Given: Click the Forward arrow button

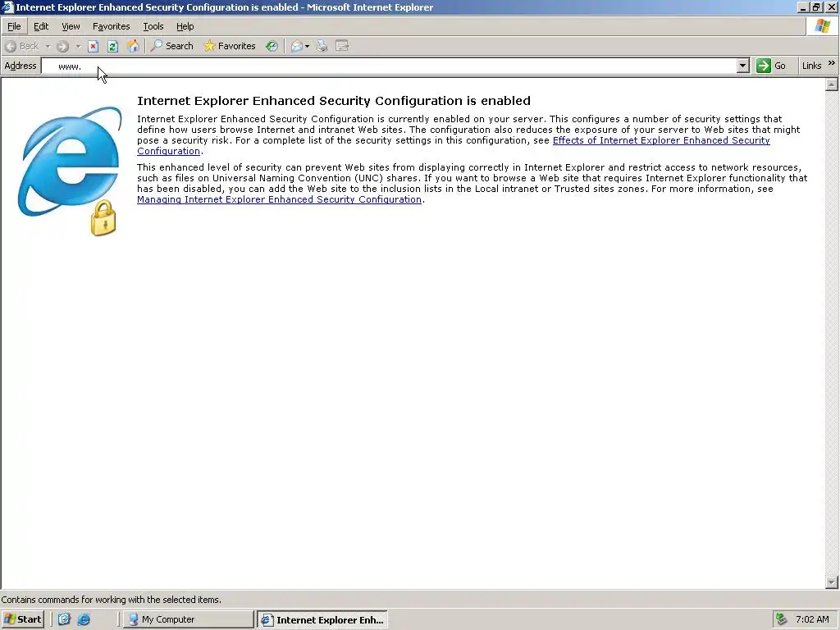Looking at the screenshot, I should click(62, 46).
